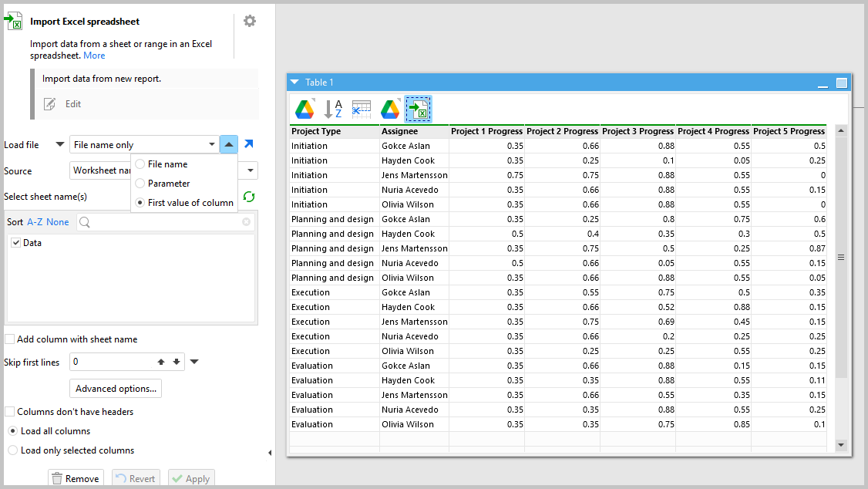Click the table vertical scrollbar thumb

(841, 258)
